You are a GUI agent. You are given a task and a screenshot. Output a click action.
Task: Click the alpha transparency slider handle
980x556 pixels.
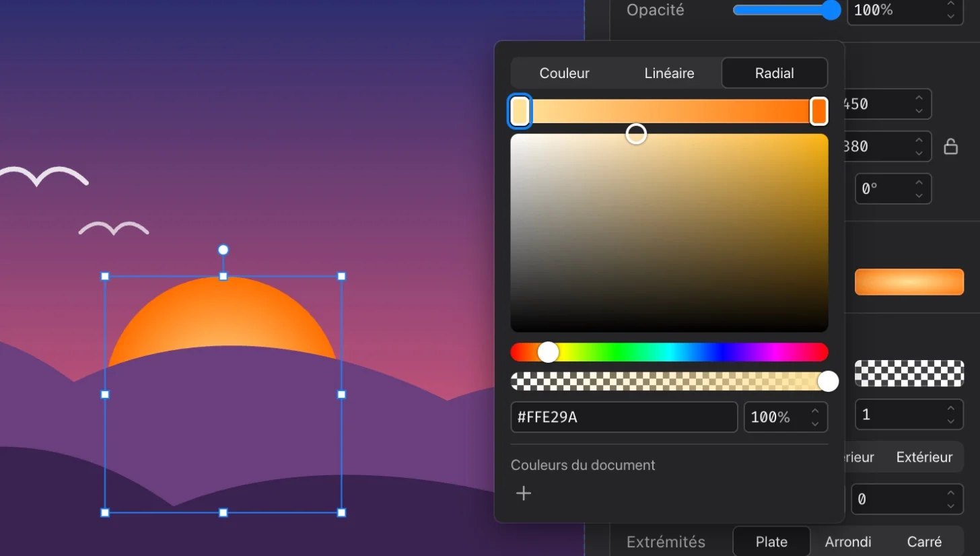tap(828, 381)
